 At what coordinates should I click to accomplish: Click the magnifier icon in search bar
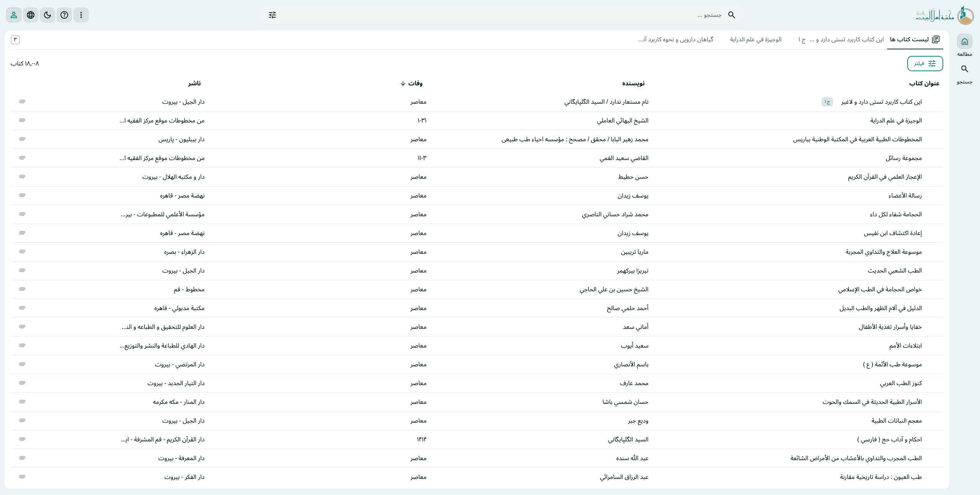[732, 15]
